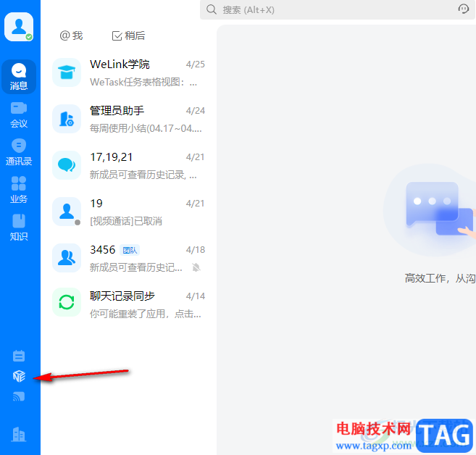
Task: Open the screen cast icon
Action: tap(19, 396)
